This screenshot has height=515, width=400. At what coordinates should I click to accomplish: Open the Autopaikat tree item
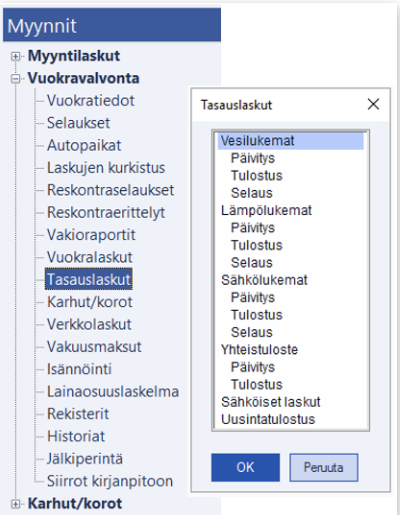click(84, 145)
